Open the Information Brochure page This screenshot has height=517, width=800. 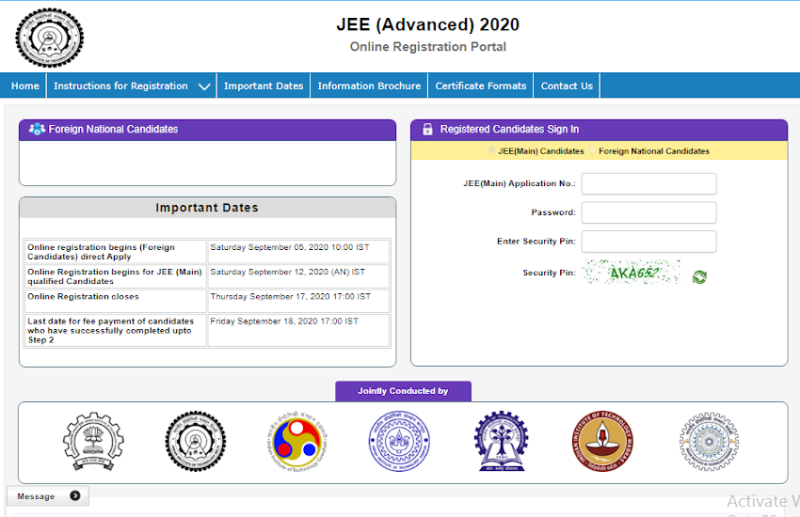click(x=369, y=86)
